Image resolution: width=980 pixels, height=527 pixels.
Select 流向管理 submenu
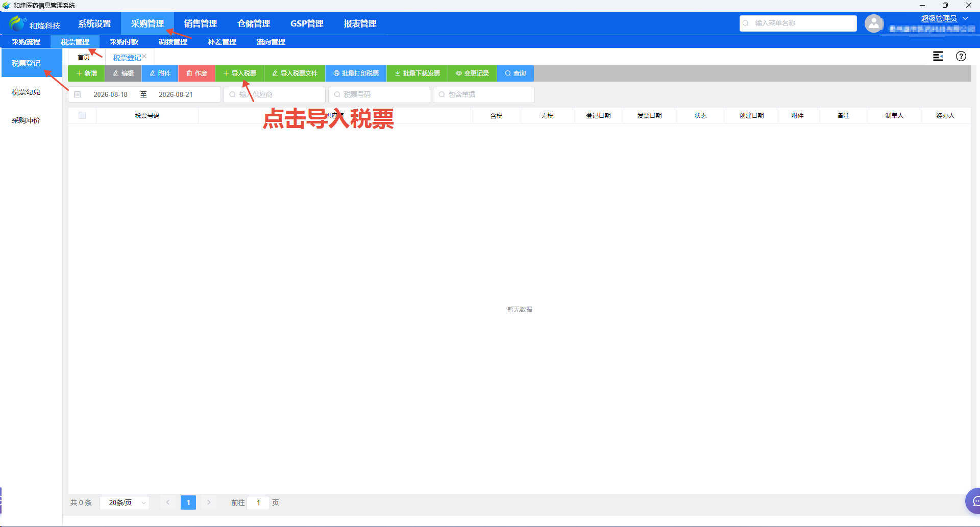tap(271, 42)
